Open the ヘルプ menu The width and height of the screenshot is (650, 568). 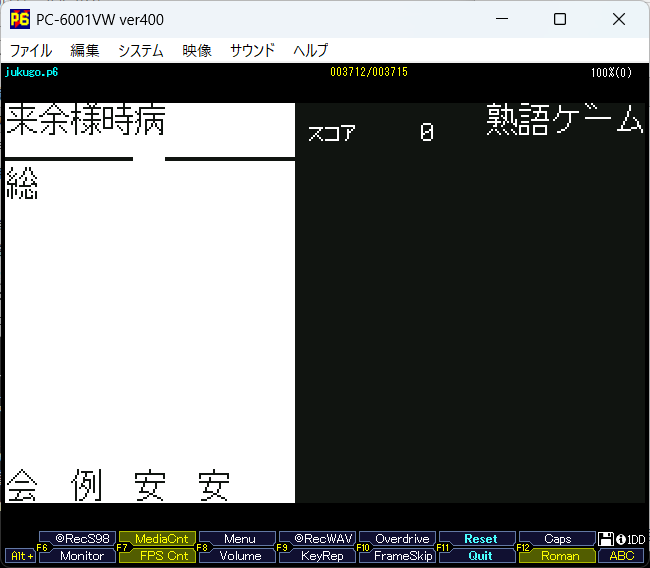tap(310, 50)
